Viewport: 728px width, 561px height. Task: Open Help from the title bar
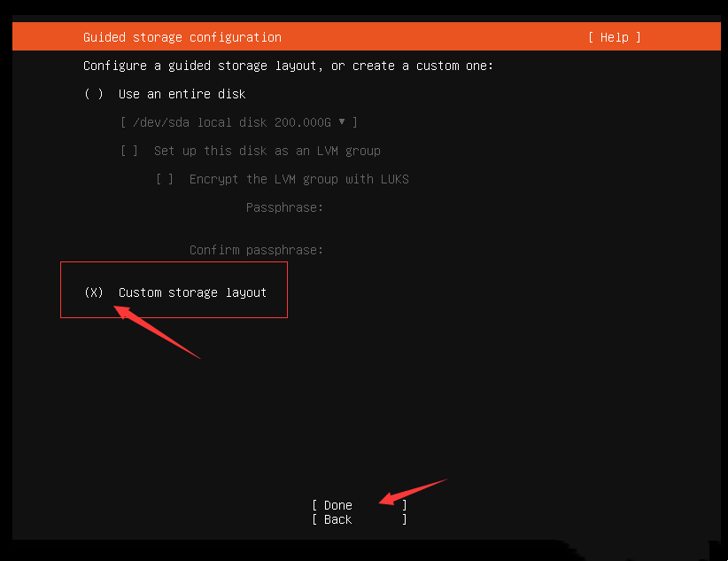tap(613, 36)
